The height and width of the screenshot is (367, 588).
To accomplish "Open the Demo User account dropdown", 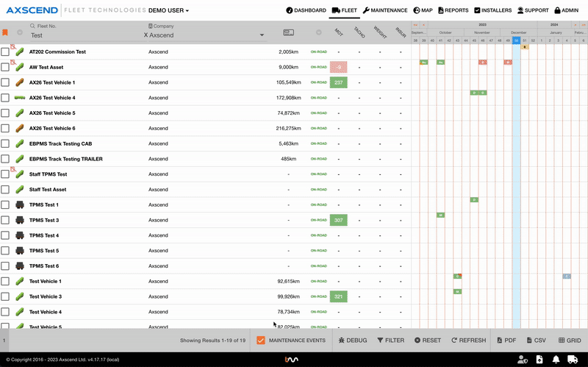I will pos(168,11).
